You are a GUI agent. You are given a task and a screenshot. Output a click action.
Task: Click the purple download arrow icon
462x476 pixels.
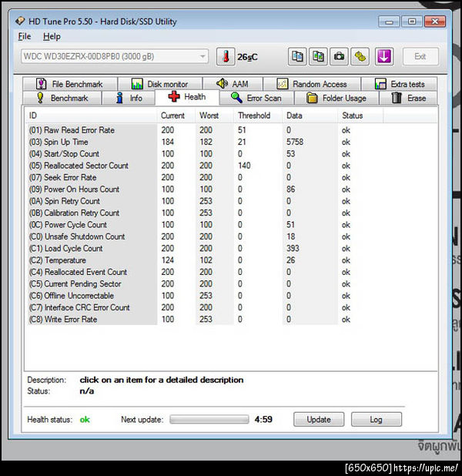click(384, 56)
